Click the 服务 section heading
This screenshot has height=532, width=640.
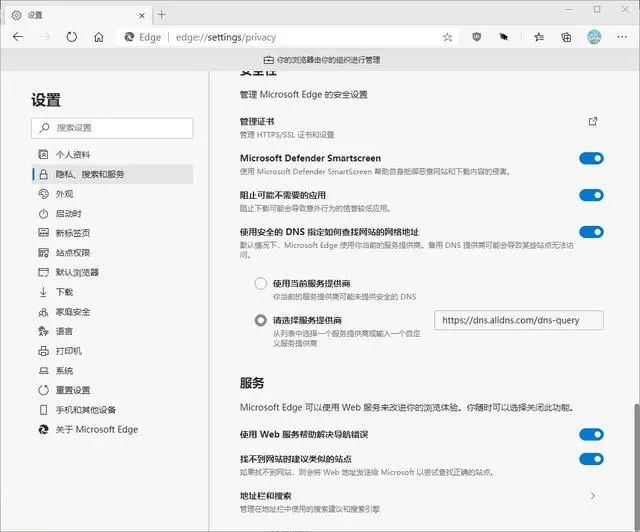click(x=252, y=383)
